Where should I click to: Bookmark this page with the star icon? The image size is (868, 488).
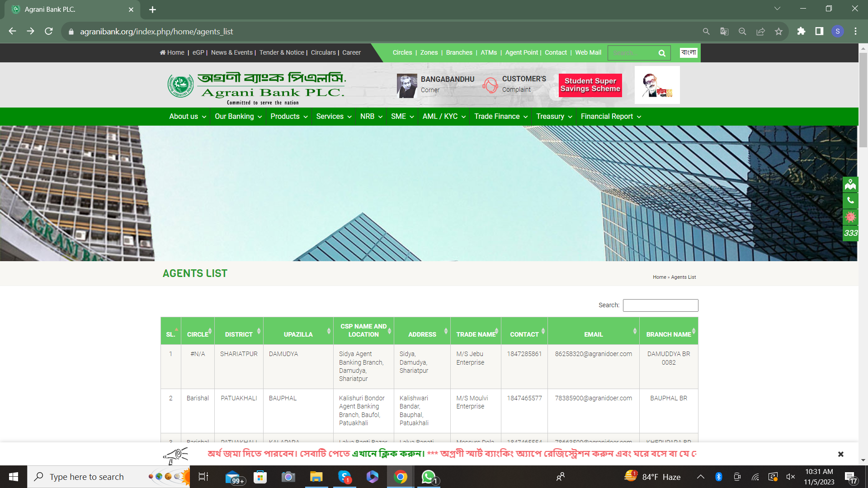pyautogui.click(x=778, y=31)
